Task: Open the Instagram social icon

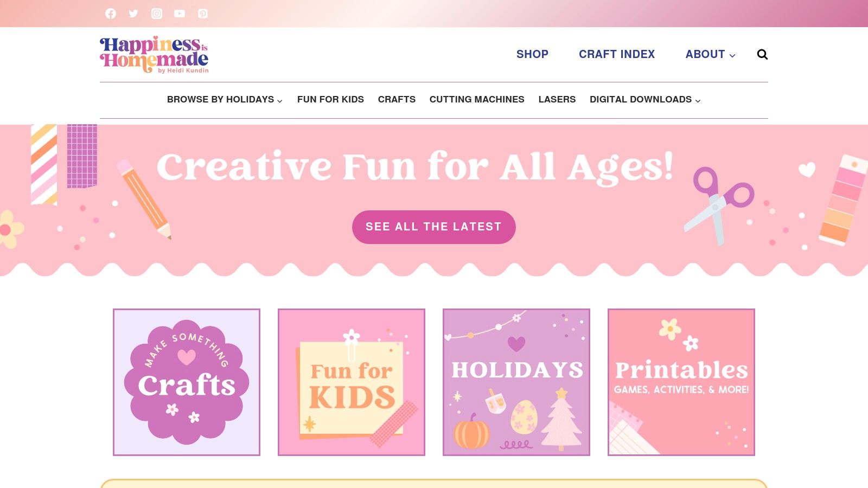Action: coord(157,14)
